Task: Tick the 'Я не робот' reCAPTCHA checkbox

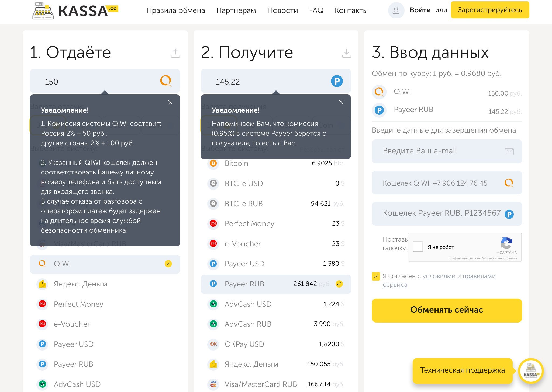Action: 418,247
